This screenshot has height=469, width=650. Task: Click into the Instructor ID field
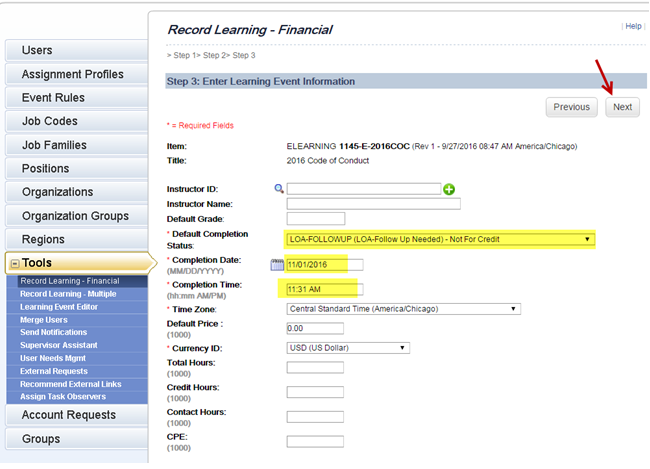coord(364,189)
